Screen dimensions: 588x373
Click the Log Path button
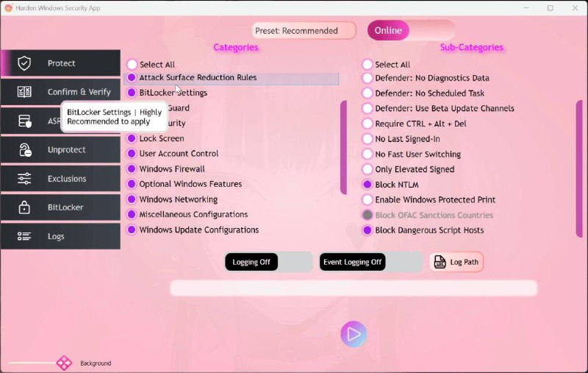tap(456, 262)
